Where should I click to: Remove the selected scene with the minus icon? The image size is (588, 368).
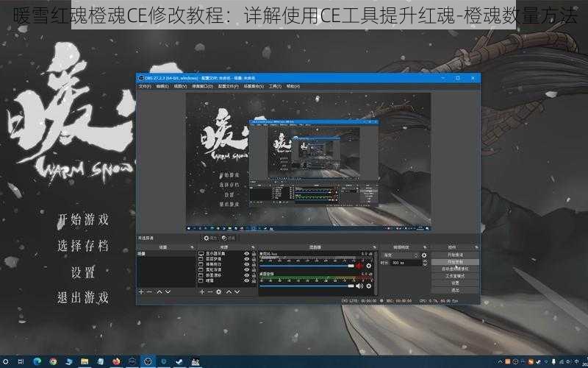(150, 291)
